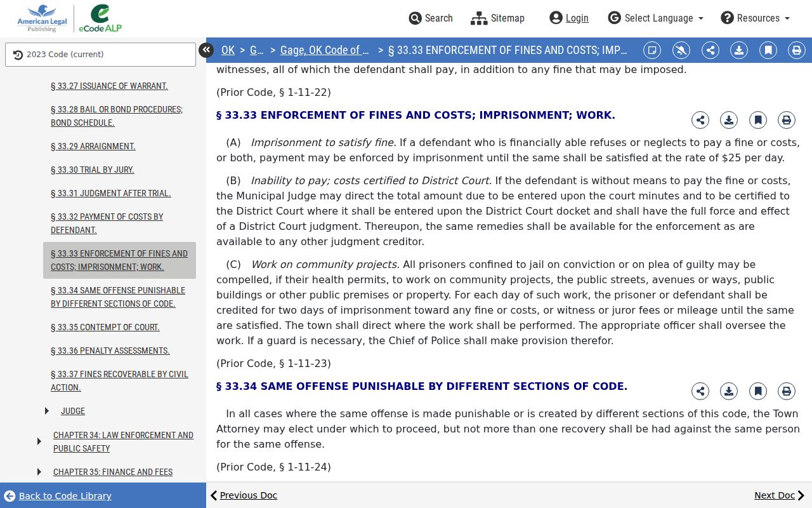Click the eCode ALP logo

(100, 18)
